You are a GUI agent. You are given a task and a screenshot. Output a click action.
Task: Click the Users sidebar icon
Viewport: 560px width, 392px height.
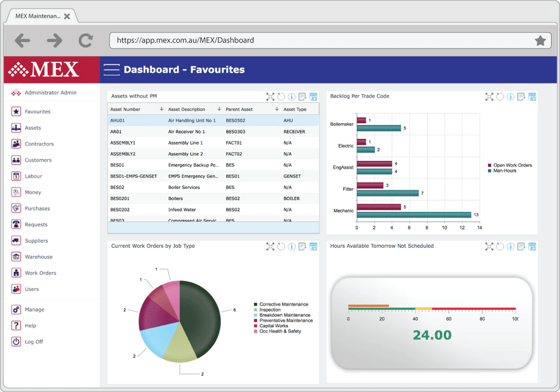point(16,289)
